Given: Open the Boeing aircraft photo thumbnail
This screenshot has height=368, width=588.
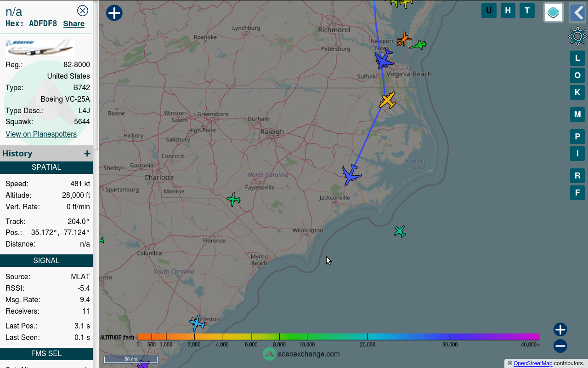Looking at the screenshot, I should point(40,48).
